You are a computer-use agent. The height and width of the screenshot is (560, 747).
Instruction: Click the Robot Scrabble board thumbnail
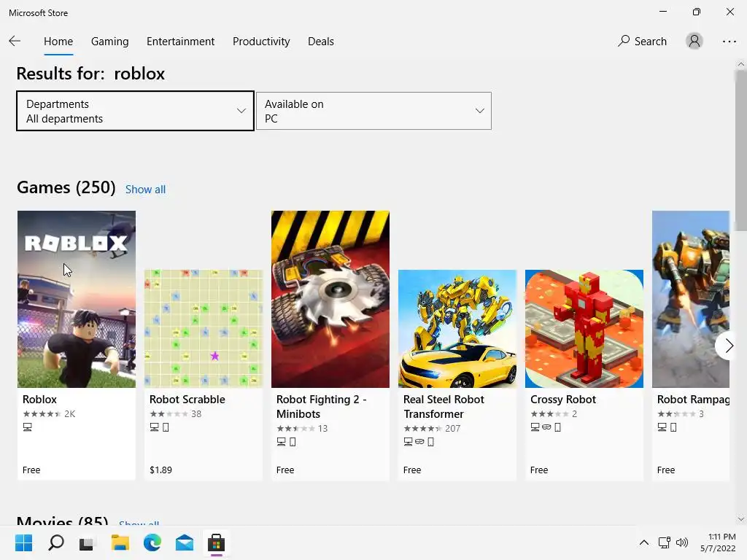(204, 329)
